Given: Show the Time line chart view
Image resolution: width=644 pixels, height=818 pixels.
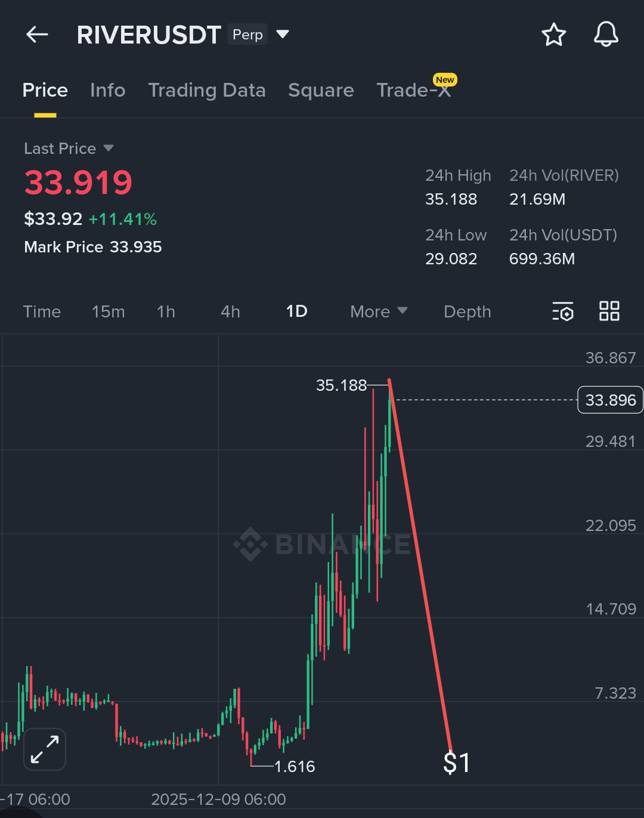Looking at the screenshot, I should pos(42,311).
